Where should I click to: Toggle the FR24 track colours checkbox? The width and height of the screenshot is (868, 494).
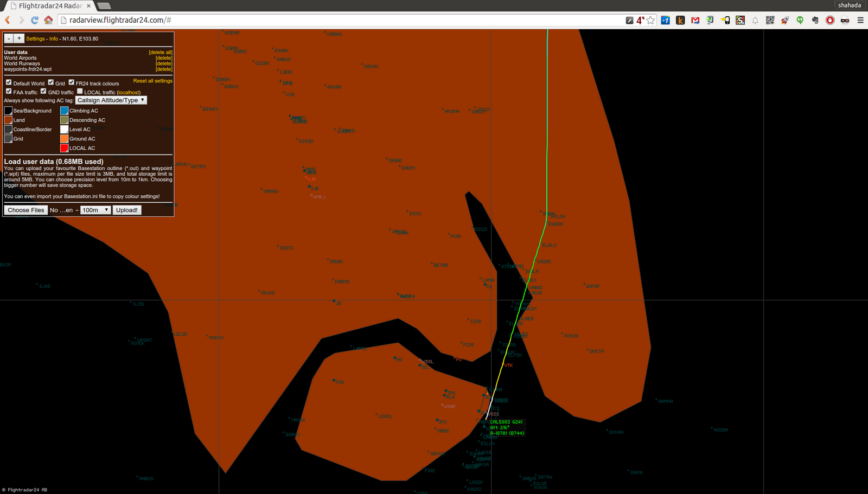(x=71, y=82)
